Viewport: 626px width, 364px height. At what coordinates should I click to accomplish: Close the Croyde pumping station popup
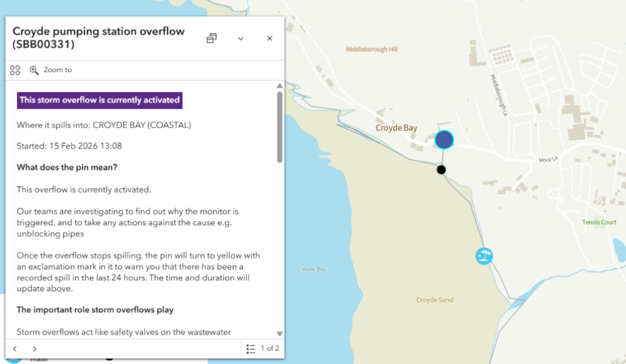tap(270, 38)
